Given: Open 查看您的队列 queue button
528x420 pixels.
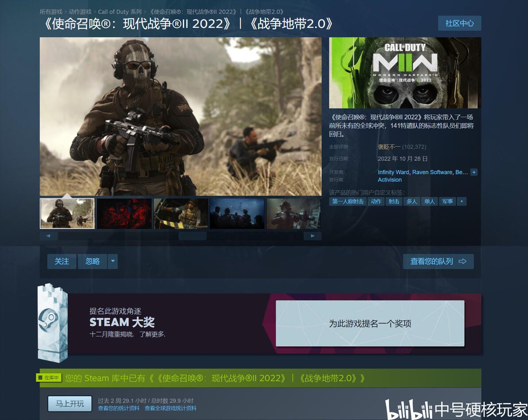Looking at the screenshot, I should click(x=438, y=261).
